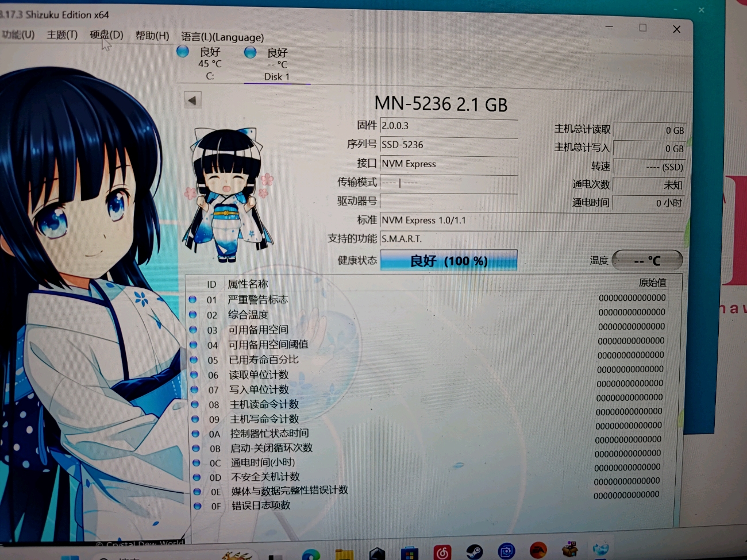Click the 接口 field NVM Express
Viewport: 747px width, 560px height.
pos(449,164)
